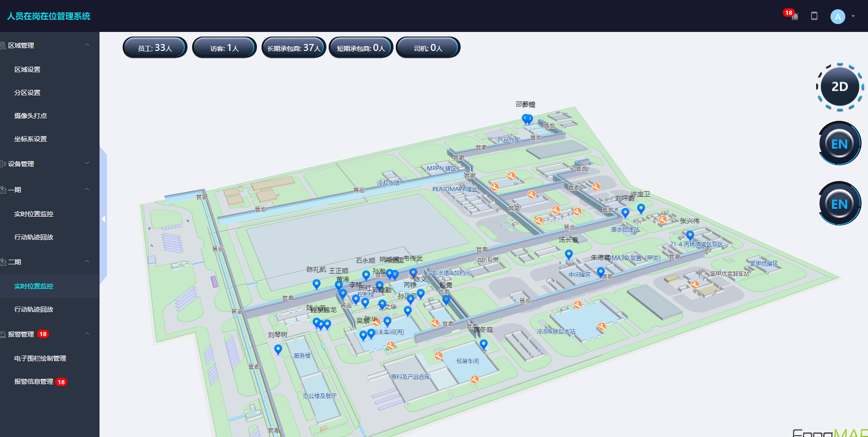
Task: Click the 汤长春 location marker on map
Action: [x=569, y=254]
